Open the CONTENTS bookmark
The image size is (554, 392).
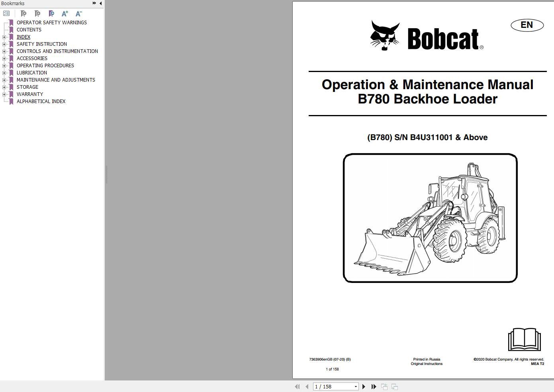coord(29,30)
